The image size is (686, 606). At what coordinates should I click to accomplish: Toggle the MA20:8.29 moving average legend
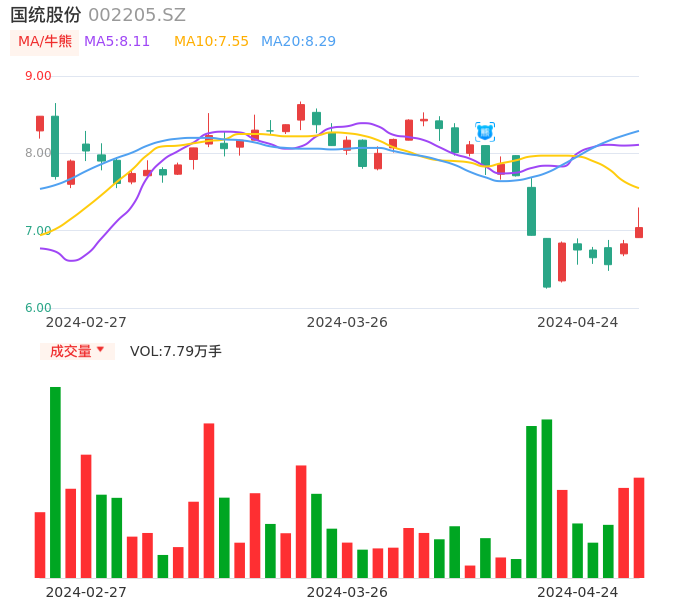(298, 42)
